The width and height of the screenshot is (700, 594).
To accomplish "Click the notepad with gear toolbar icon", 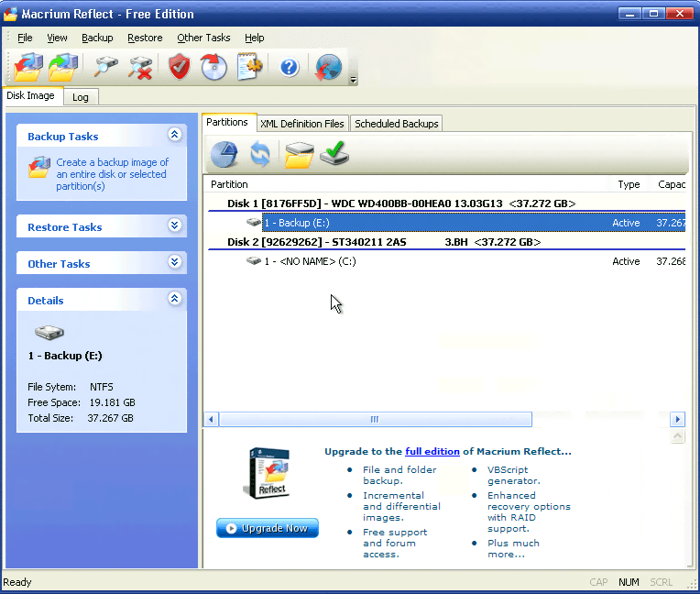I will pos(249,67).
